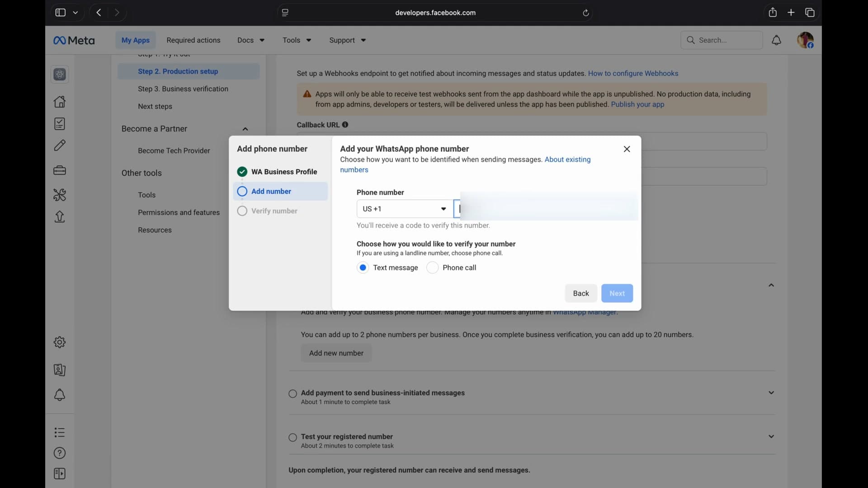Open Resources in sidebar
The width and height of the screenshot is (868, 488).
[155, 230]
